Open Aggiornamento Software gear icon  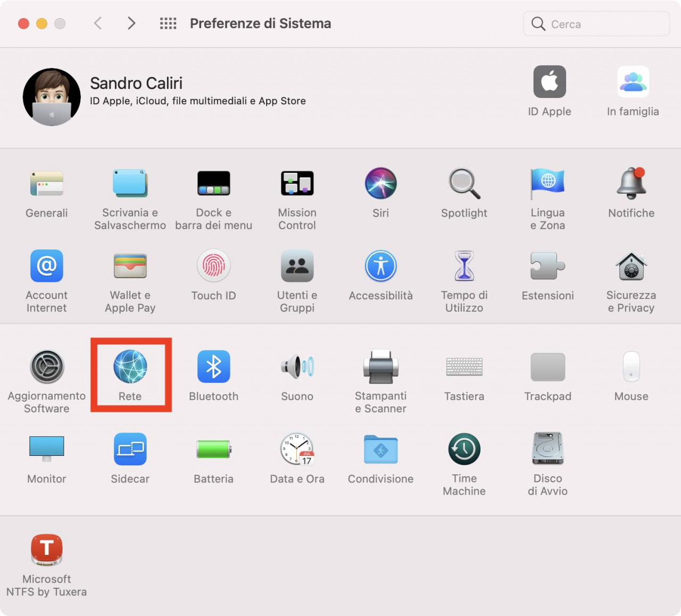[x=47, y=367]
